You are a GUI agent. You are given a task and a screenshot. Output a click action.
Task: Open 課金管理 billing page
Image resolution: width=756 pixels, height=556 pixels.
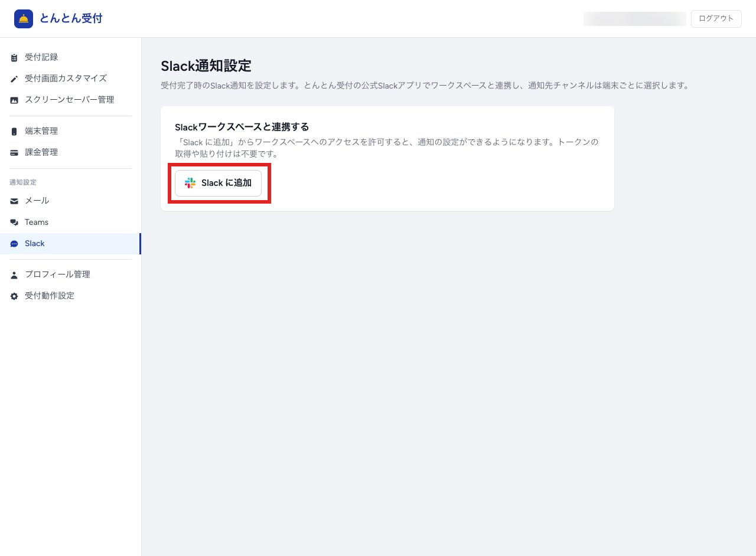(x=70, y=152)
